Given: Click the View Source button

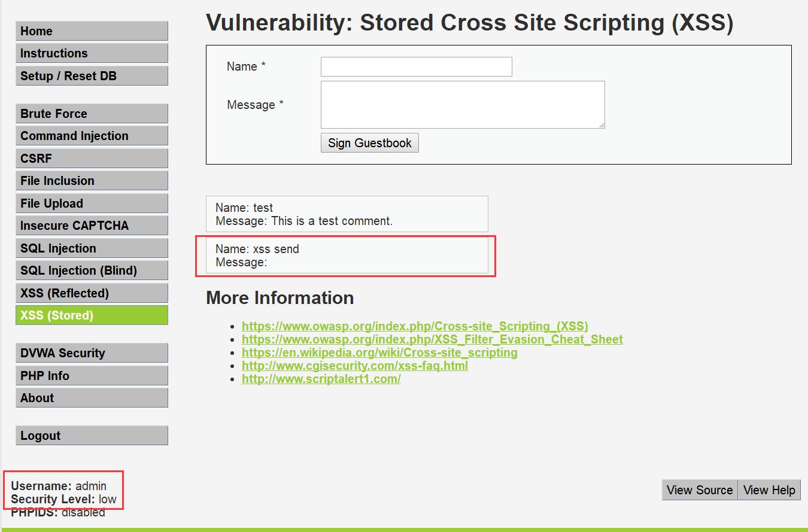Looking at the screenshot, I should (x=700, y=490).
